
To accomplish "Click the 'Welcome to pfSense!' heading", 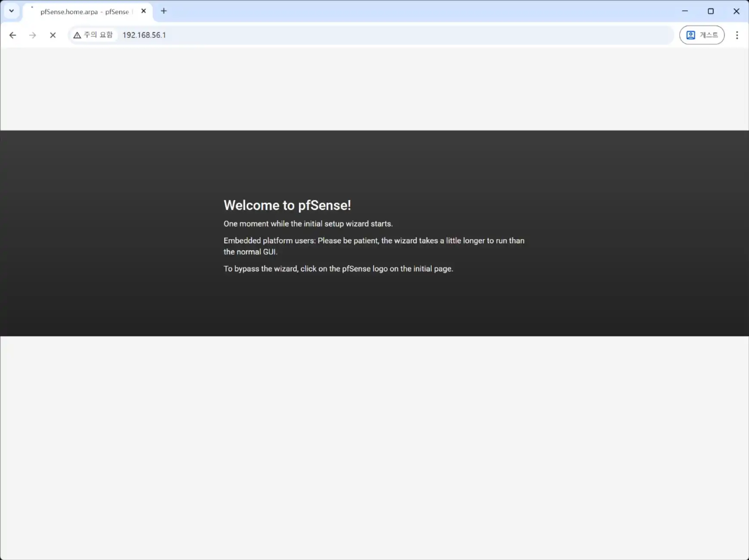I will click(287, 205).
